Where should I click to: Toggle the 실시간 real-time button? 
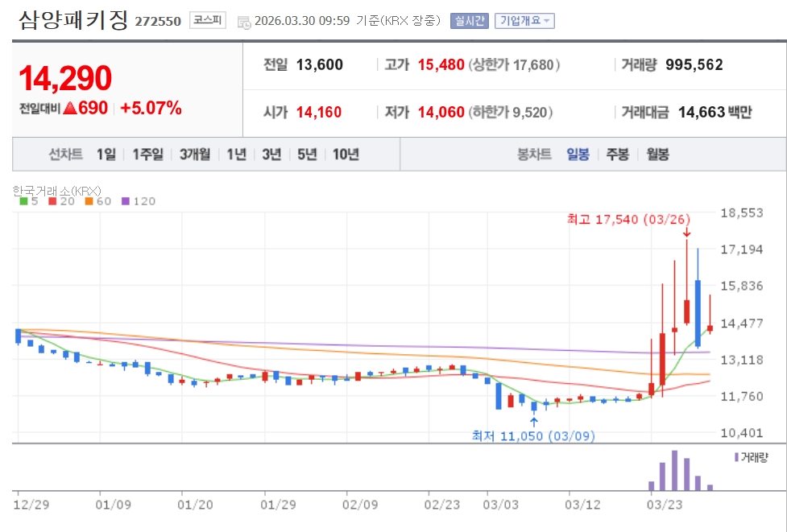[470, 21]
